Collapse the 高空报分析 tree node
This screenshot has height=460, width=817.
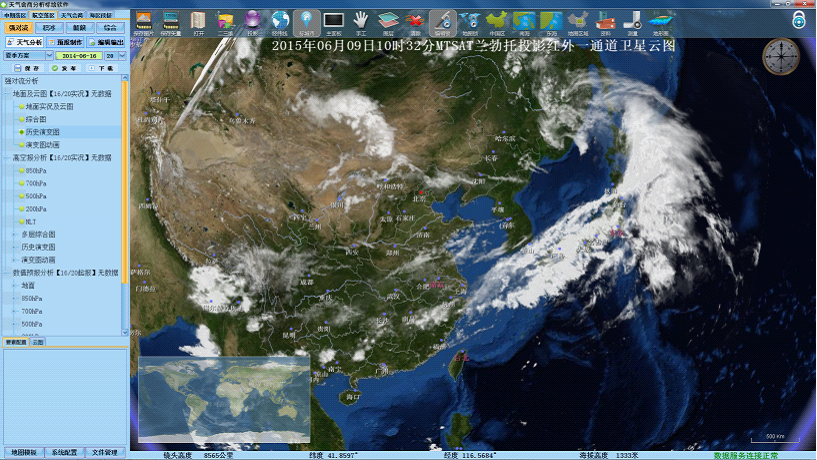coord(7,157)
